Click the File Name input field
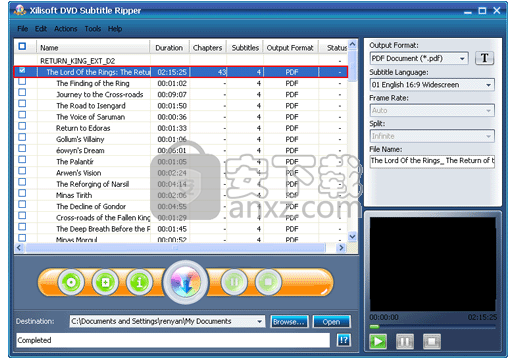The width and height of the screenshot is (517, 364). (432, 161)
